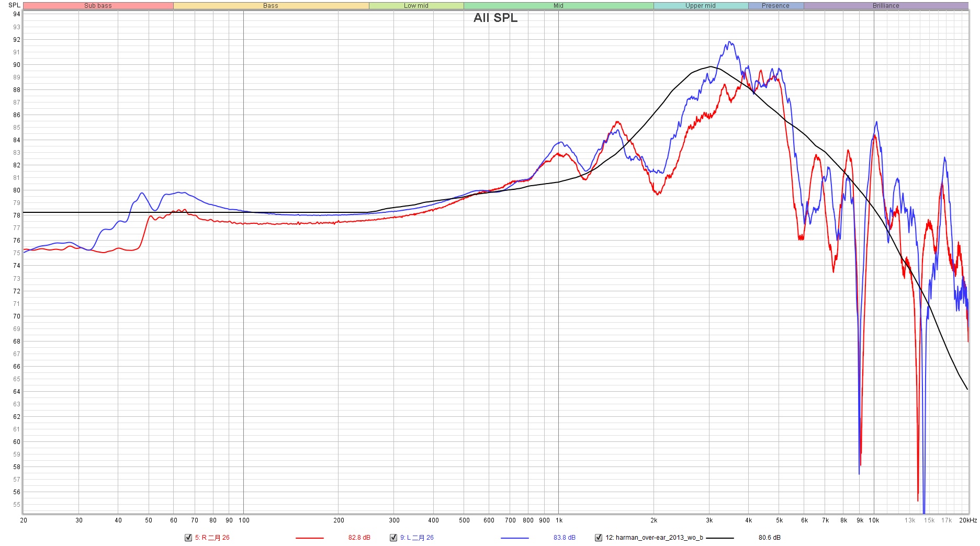
Task: Click the Low mid band header
Action: [x=416, y=6]
